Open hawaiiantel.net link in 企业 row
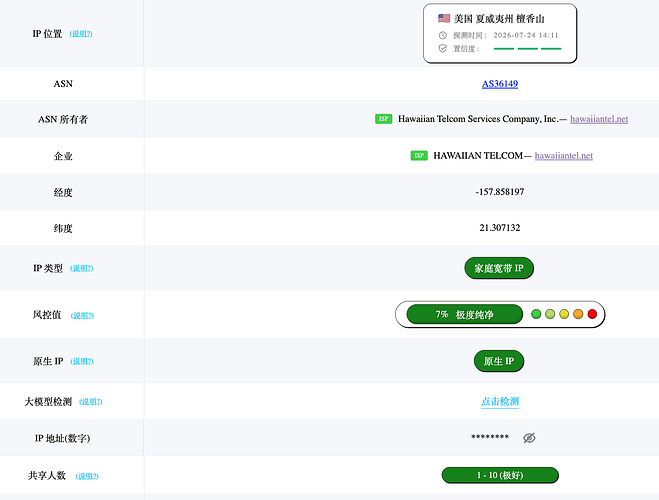Image resolution: width=659 pixels, height=500 pixels. (x=564, y=155)
